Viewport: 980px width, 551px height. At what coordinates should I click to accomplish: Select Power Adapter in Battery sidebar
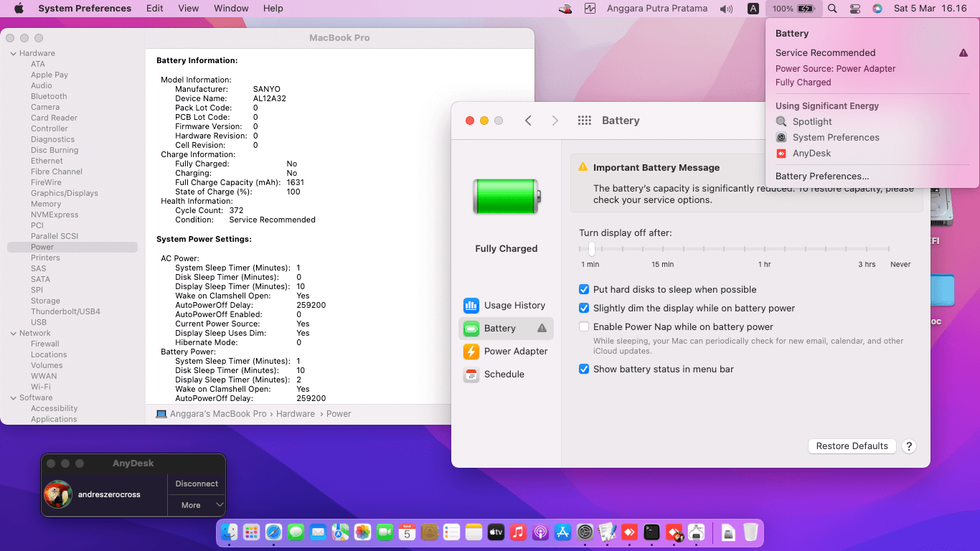coord(506,352)
